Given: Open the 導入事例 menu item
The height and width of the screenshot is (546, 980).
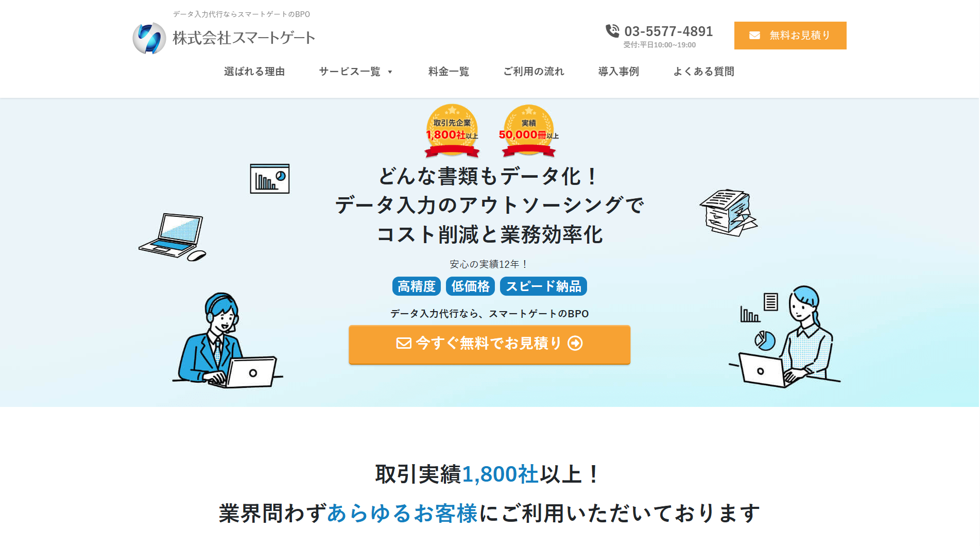Looking at the screenshot, I should tap(618, 72).
